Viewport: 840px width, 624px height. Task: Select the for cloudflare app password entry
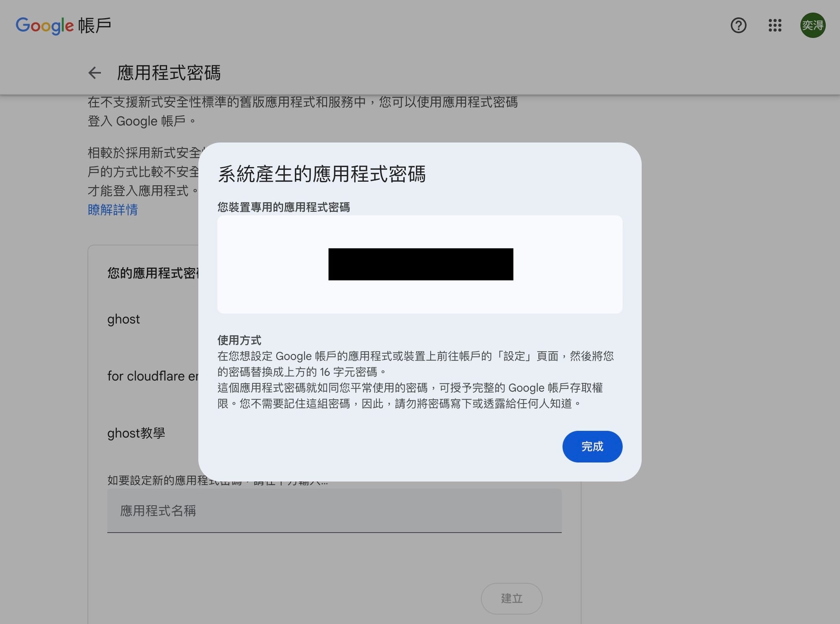pyautogui.click(x=153, y=376)
